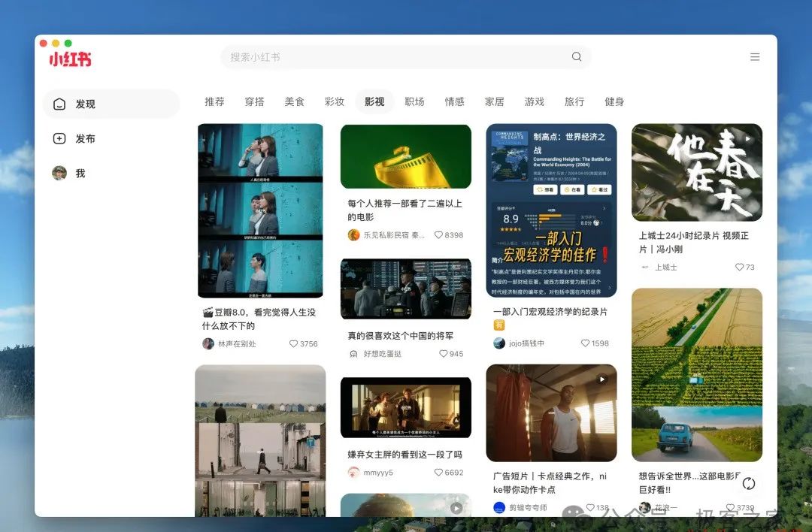812x532 pixels.
Task: Open my profile avatar in sidebar
Action: pos(59,173)
